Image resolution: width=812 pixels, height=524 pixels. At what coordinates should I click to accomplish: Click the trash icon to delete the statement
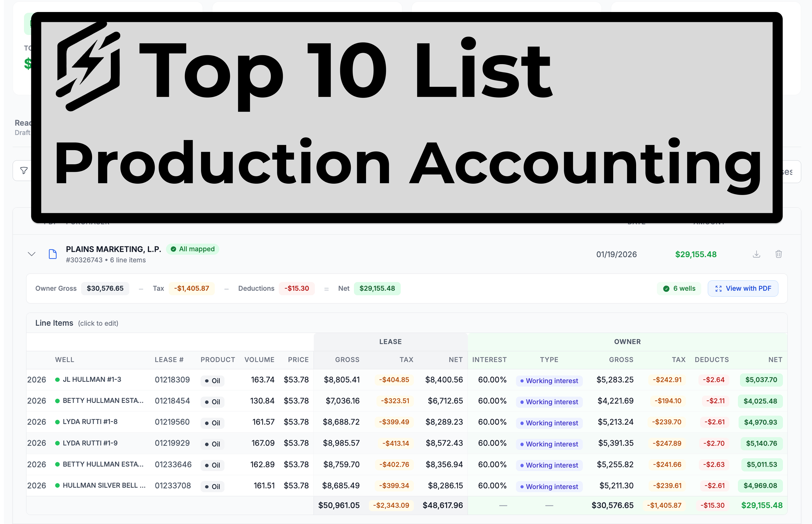pyautogui.click(x=778, y=254)
